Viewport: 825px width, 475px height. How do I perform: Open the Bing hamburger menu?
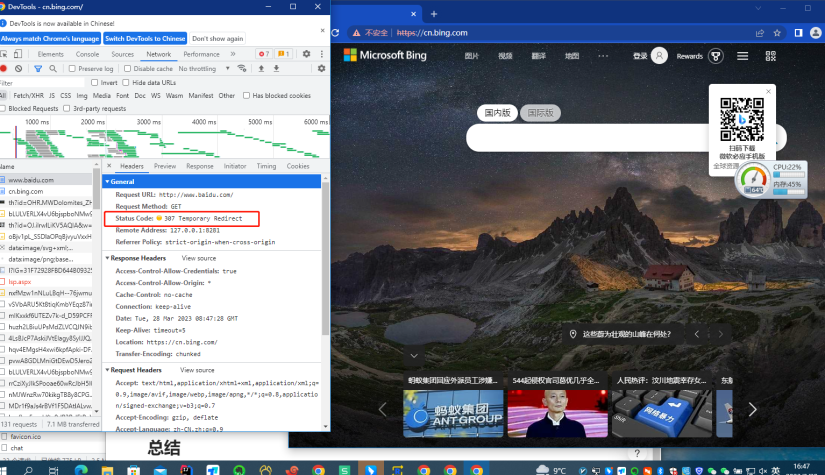pyautogui.click(x=742, y=56)
